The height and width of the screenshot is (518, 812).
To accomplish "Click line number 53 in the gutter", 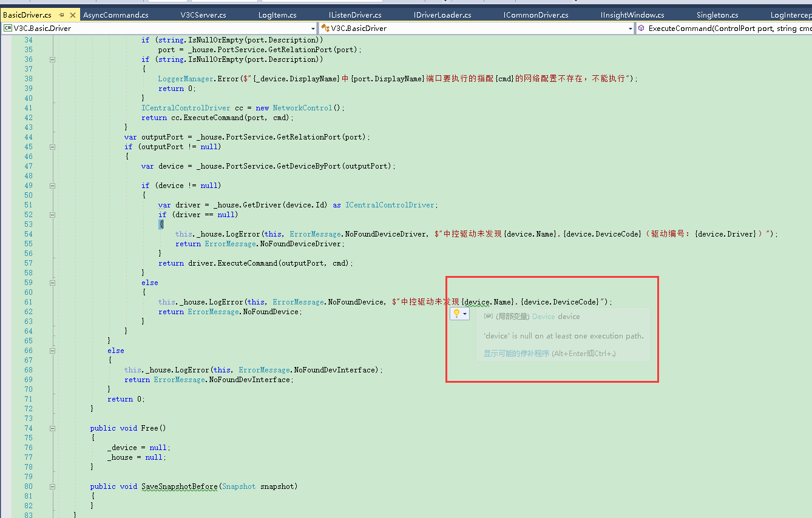I will 29,224.
